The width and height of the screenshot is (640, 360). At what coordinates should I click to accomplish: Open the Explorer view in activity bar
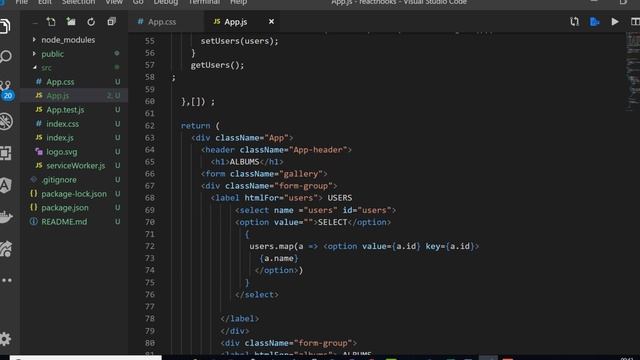click(x=5, y=26)
